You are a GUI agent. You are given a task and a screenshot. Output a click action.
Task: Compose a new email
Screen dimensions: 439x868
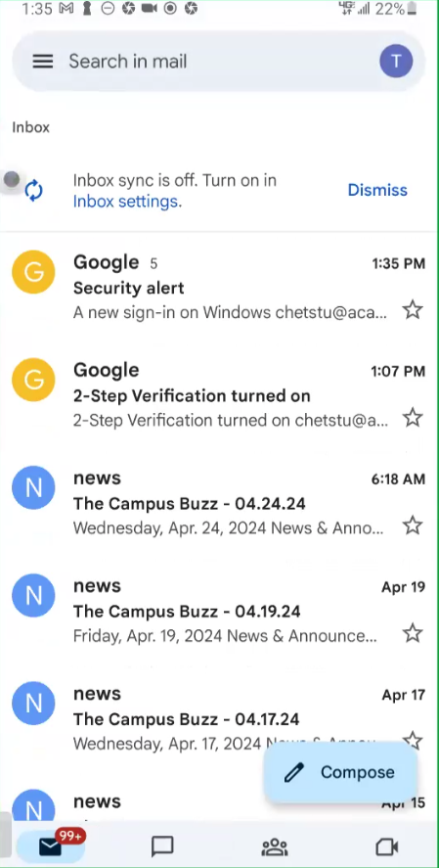tap(340, 772)
